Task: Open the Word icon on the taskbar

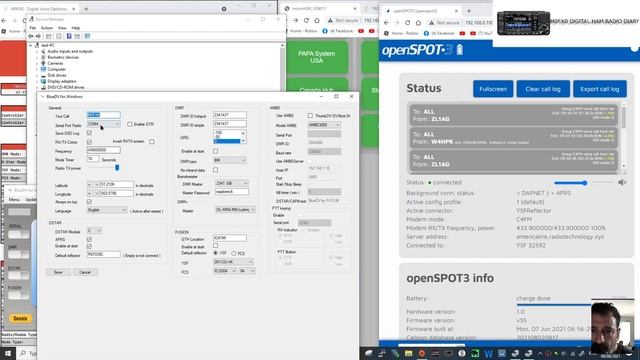Action: (488, 353)
